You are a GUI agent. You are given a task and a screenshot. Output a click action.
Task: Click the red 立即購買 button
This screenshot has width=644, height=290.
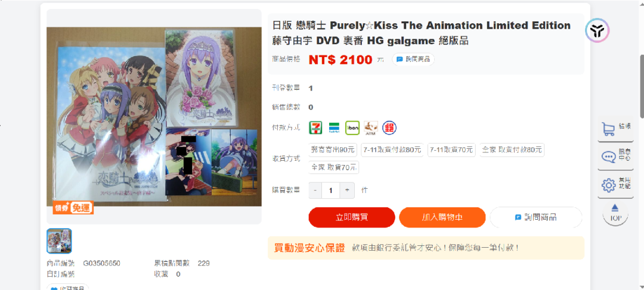tap(352, 217)
